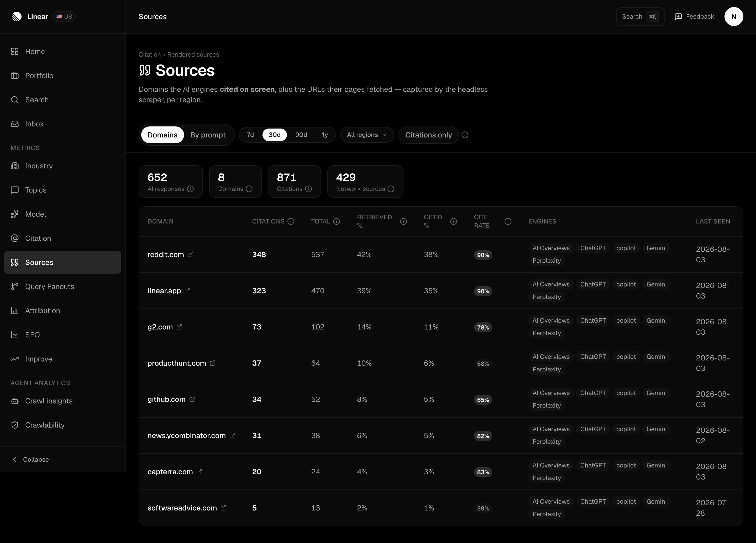
Task: Click Feedback button
Action: [694, 16]
